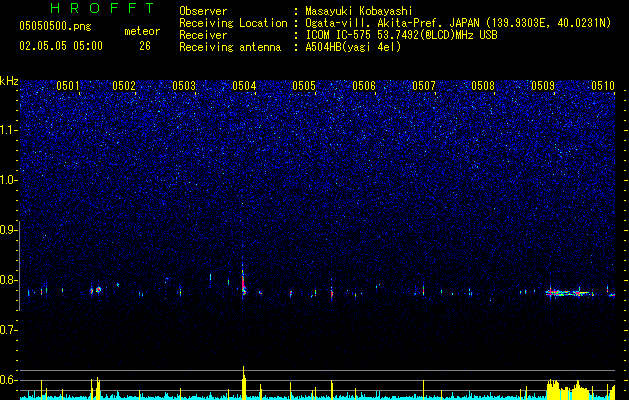The image size is (629, 400).
Task: Click the 0507 time marker
Action: pos(424,85)
